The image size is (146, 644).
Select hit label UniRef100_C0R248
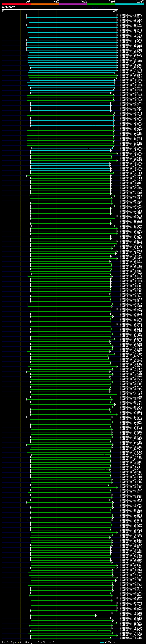[131, 366]
